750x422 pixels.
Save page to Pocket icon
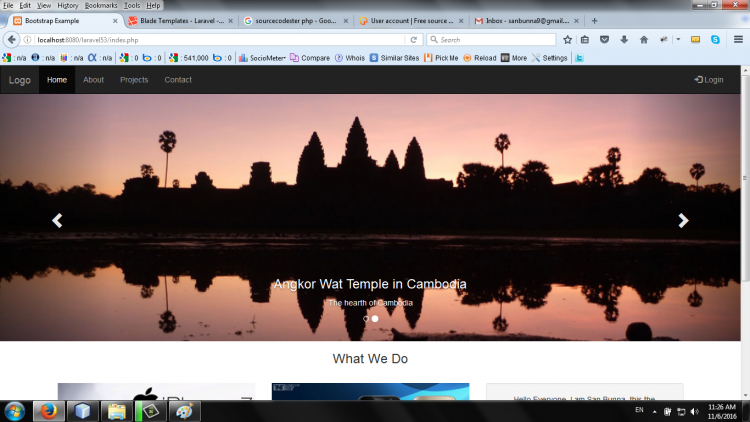point(605,40)
